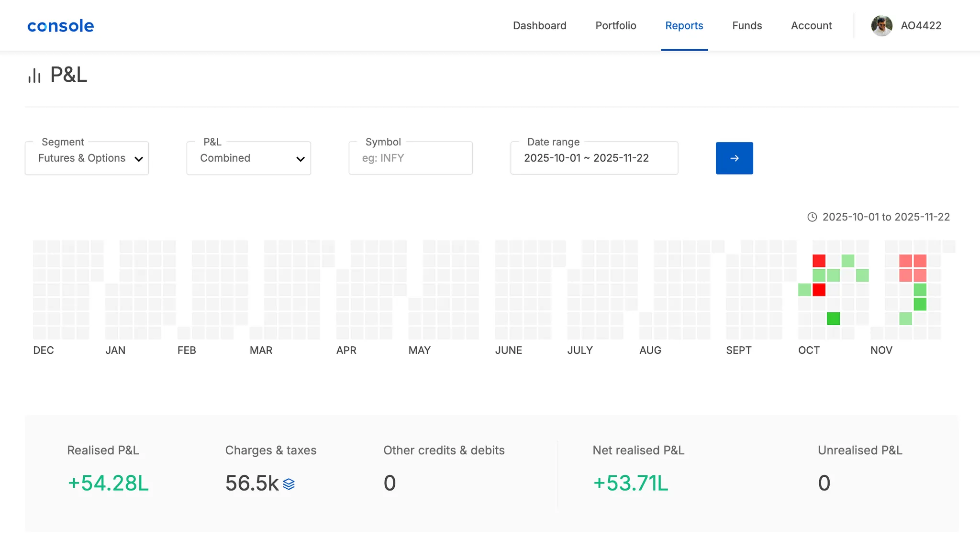The height and width of the screenshot is (549, 980).
Task: Expand the P&L Combined dropdown
Action: (x=248, y=158)
